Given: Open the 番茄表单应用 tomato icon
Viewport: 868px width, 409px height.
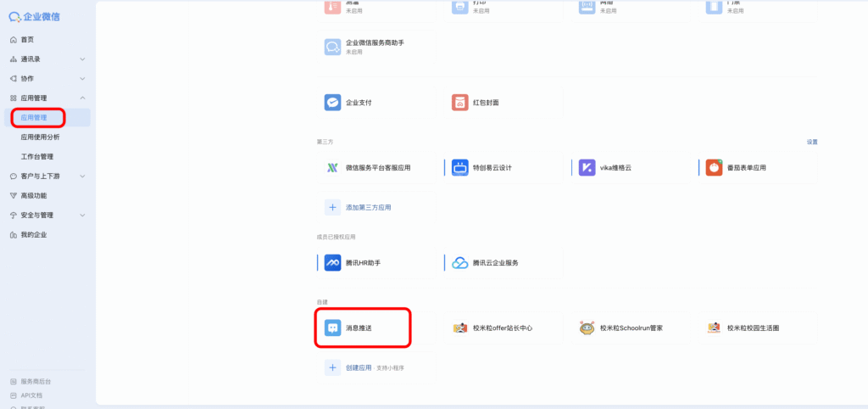Looking at the screenshot, I should click(x=714, y=167).
